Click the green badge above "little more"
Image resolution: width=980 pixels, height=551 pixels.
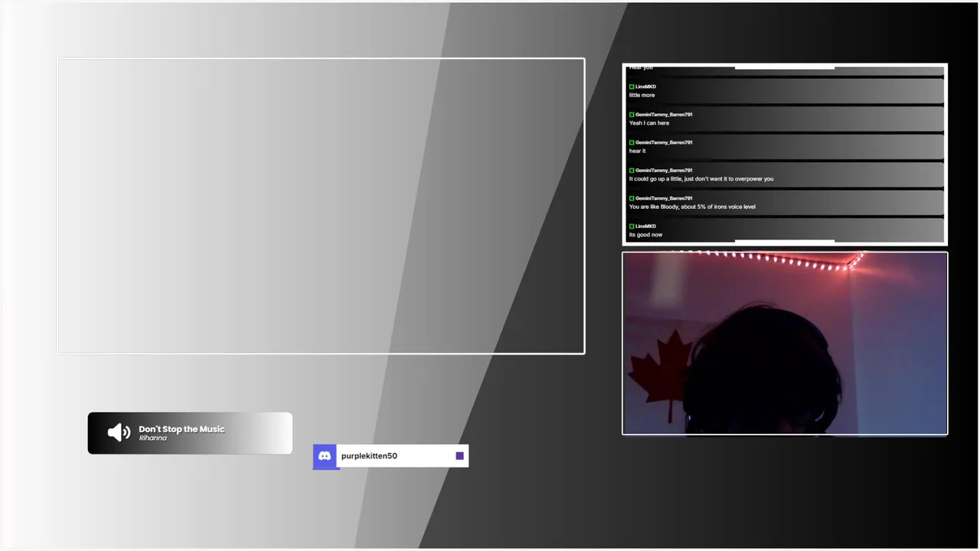632,86
